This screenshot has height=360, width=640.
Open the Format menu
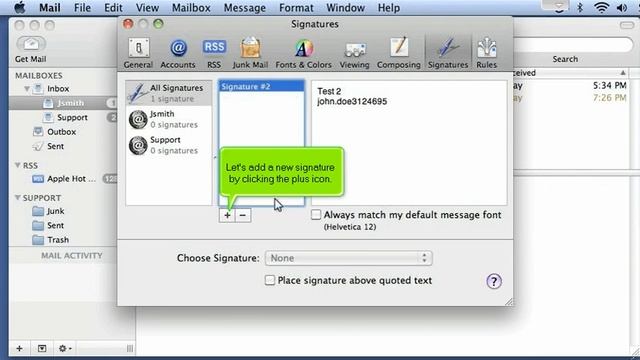point(296,7)
